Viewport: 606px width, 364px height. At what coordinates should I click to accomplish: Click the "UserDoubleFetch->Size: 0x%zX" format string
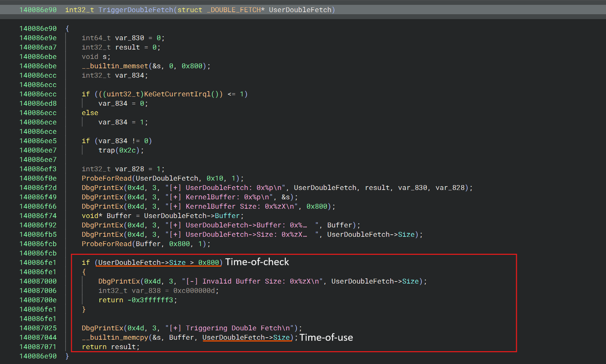[242, 234]
